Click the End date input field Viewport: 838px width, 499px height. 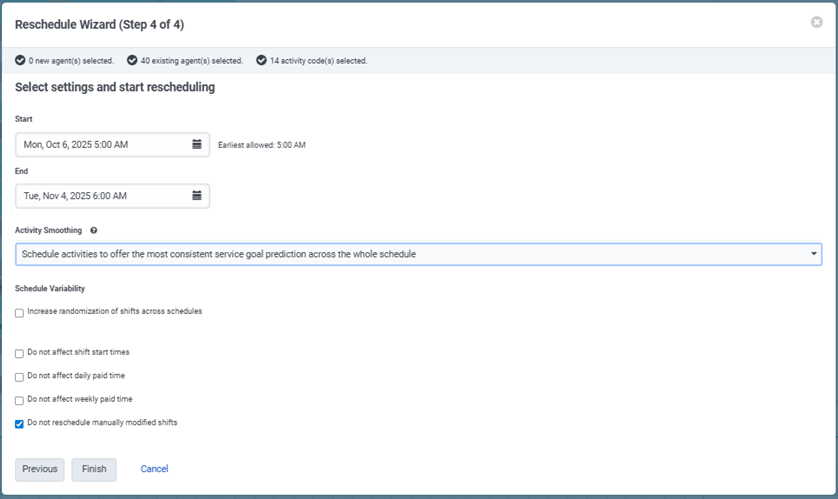pos(100,195)
